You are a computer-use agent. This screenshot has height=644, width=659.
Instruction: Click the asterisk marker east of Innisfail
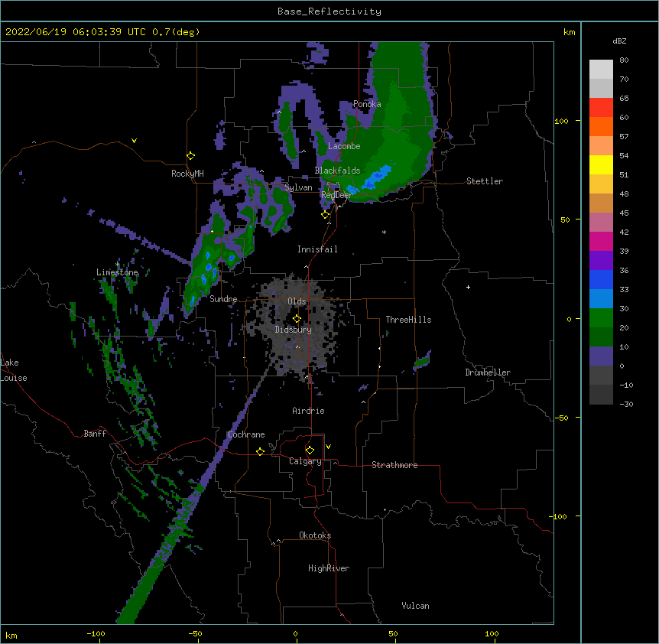384,232
